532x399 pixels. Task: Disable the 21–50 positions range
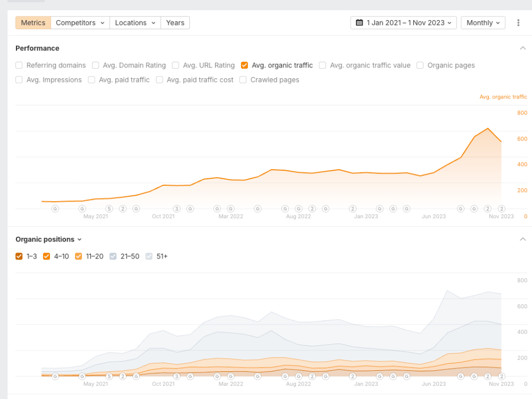coord(113,256)
